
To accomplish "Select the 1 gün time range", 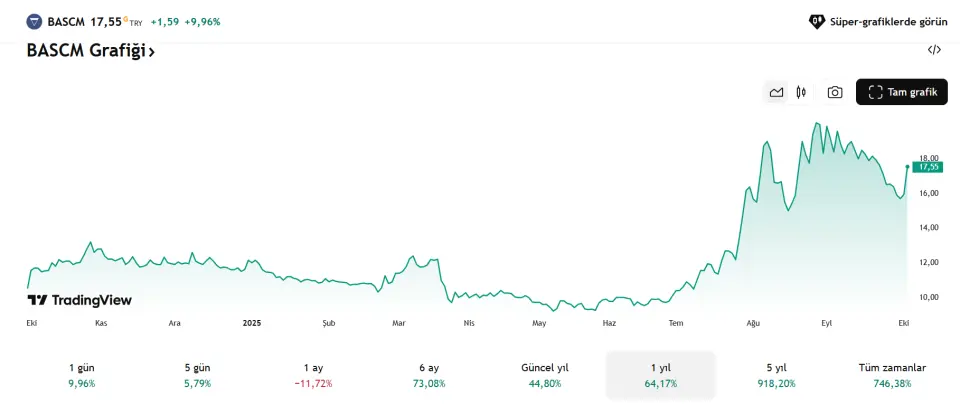I will click(x=82, y=375).
